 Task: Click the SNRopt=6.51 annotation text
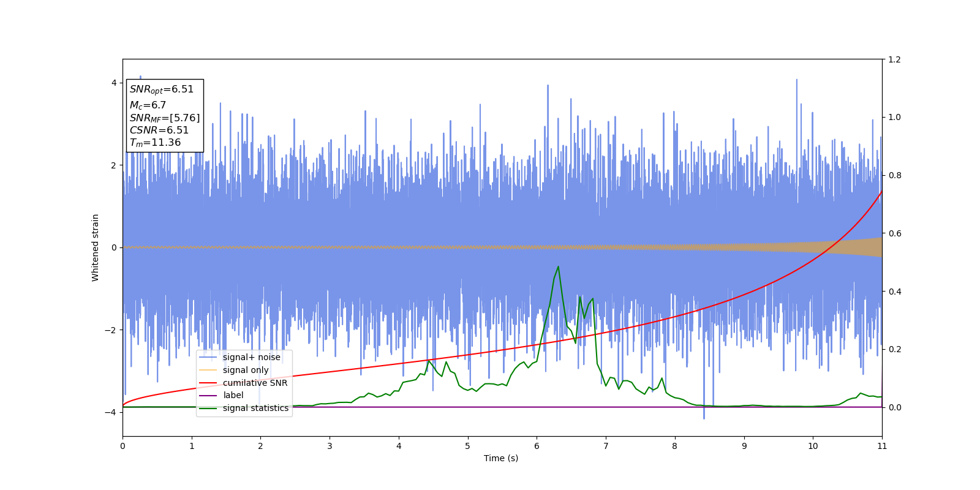(162, 89)
